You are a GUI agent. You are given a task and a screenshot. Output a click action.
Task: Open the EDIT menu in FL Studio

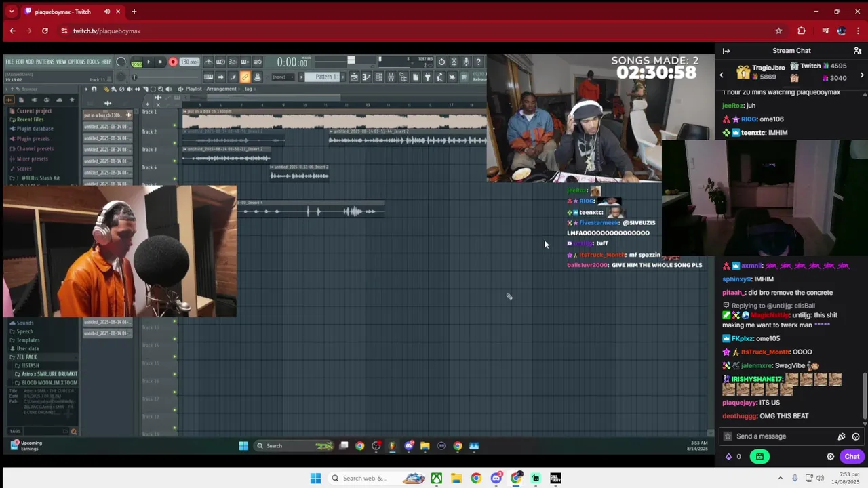click(x=20, y=62)
